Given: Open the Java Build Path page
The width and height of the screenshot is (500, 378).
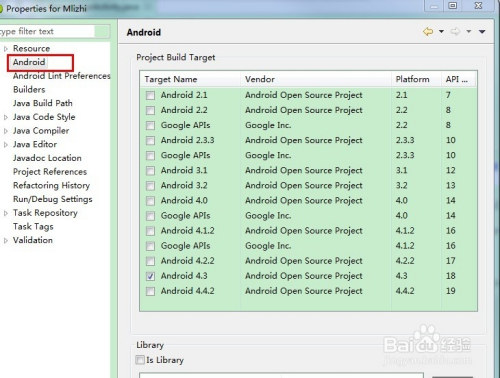Looking at the screenshot, I should click(x=43, y=103).
